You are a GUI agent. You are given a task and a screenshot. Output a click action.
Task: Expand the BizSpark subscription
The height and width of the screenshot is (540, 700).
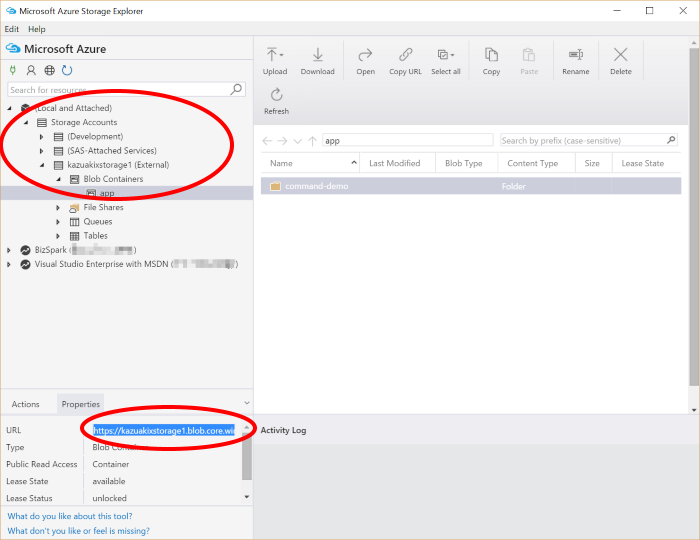point(9,250)
